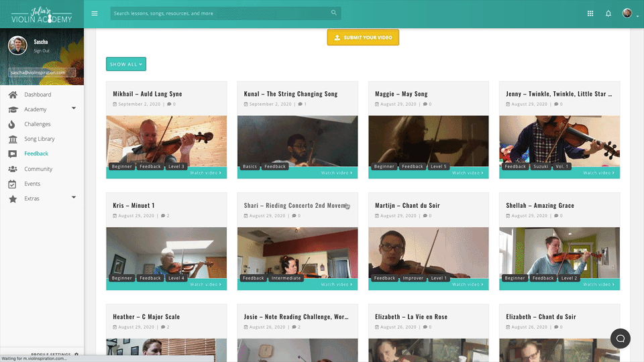The width and height of the screenshot is (644, 362).
Task: Toggle the hamburger menu icon
Action: [95, 13]
